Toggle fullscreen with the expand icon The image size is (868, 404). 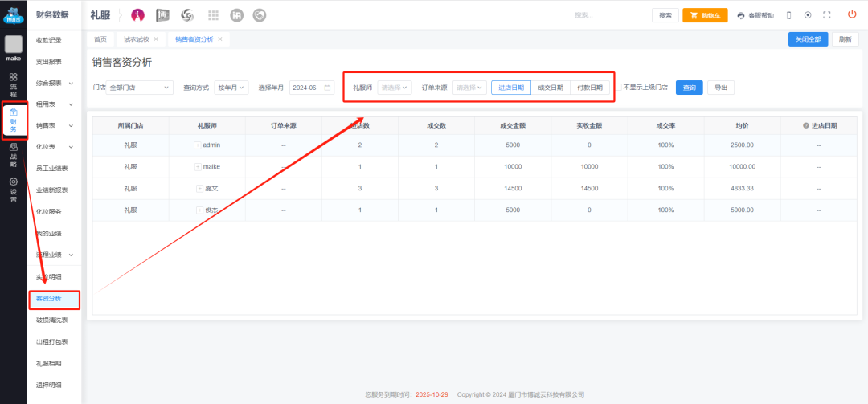(827, 15)
